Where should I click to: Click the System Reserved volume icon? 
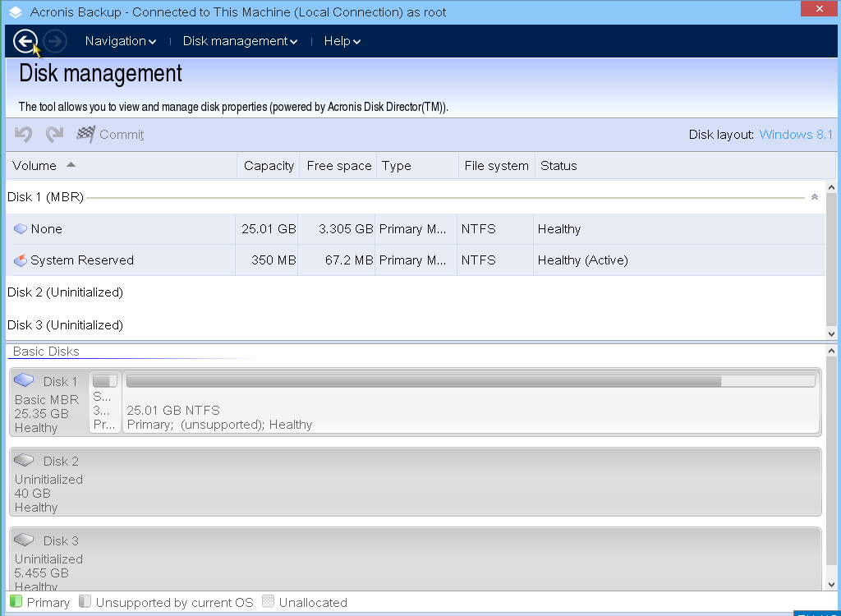tap(21, 260)
